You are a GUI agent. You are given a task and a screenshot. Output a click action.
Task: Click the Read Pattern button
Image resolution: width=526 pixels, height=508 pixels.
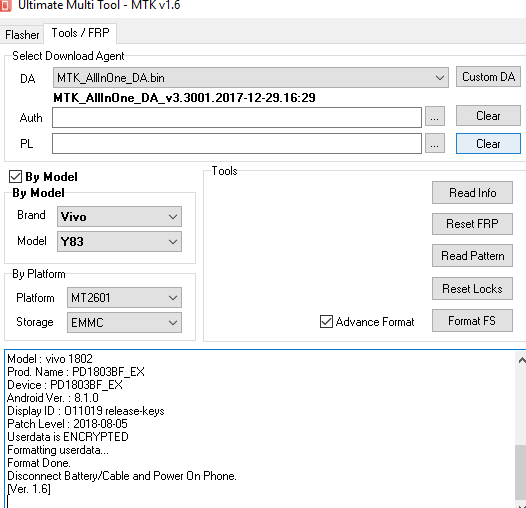pos(472,256)
